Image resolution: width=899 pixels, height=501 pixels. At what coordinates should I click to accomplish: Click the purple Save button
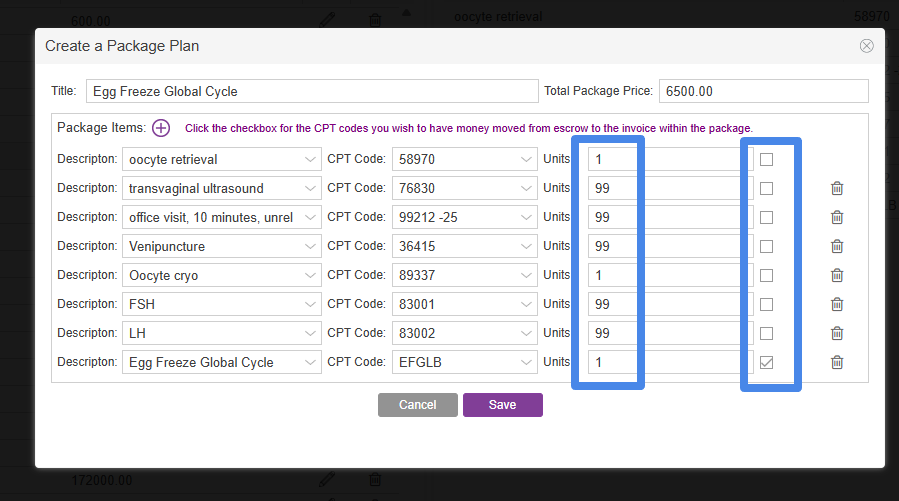point(502,405)
